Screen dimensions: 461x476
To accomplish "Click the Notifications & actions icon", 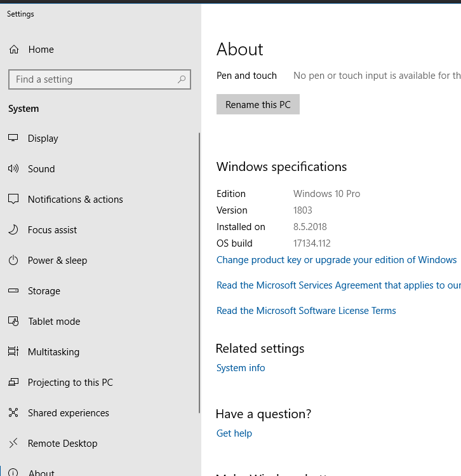I will click(13, 200).
